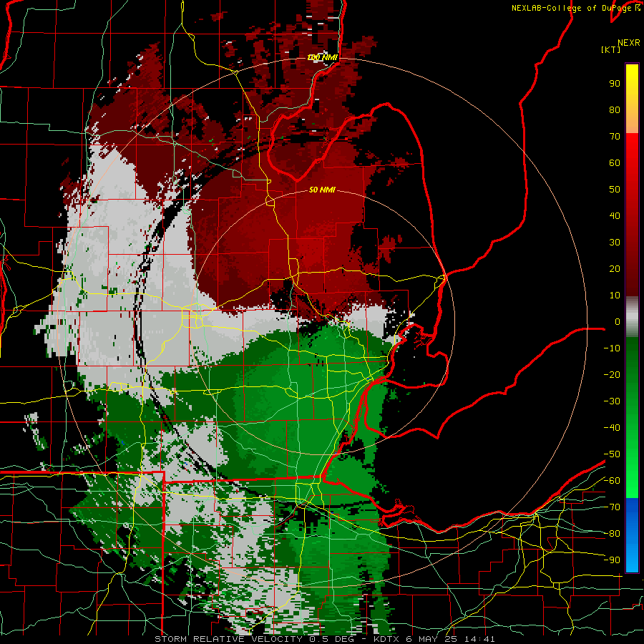Click the -50 value on the velocity scale
Image resolution: width=644 pixels, height=644 pixels.
(612, 454)
